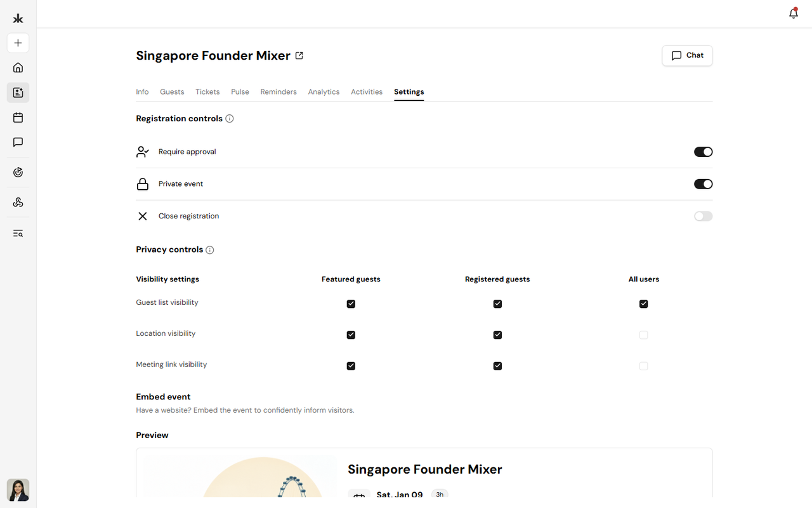Check Meeting link visibility for All users
Image resolution: width=812 pixels, height=508 pixels.
click(644, 366)
